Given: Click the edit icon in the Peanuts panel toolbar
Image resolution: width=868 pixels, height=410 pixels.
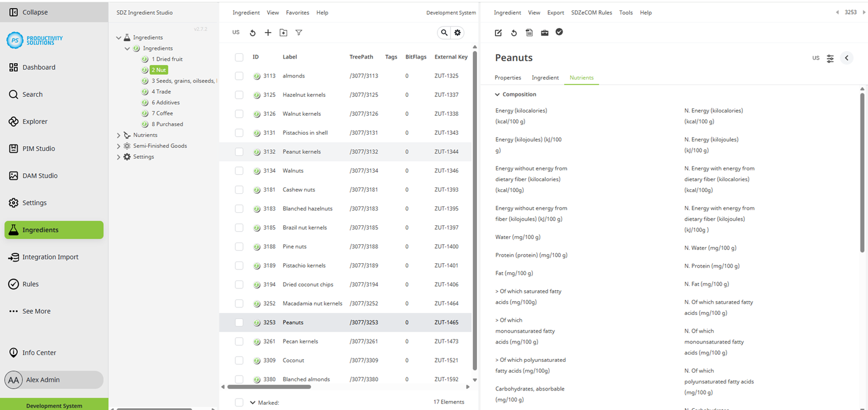Looking at the screenshot, I should tap(497, 33).
